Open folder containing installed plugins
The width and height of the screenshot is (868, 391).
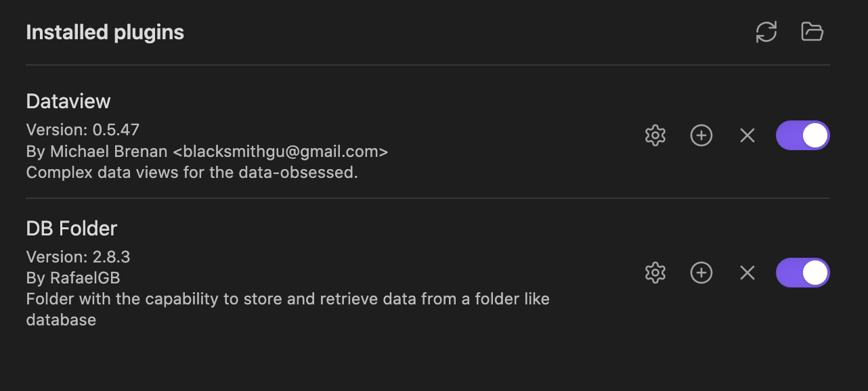pyautogui.click(x=812, y=31)
